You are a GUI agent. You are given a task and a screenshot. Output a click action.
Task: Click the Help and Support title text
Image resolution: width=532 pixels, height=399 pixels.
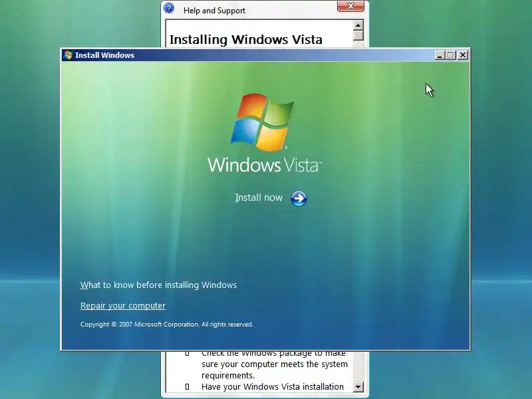pyautogui.click(x=214, y=11)
